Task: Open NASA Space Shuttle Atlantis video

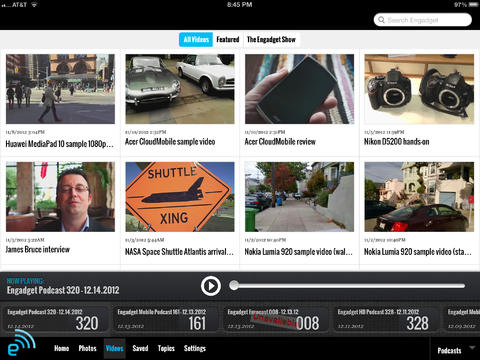Action: click(x=180, y=197)
